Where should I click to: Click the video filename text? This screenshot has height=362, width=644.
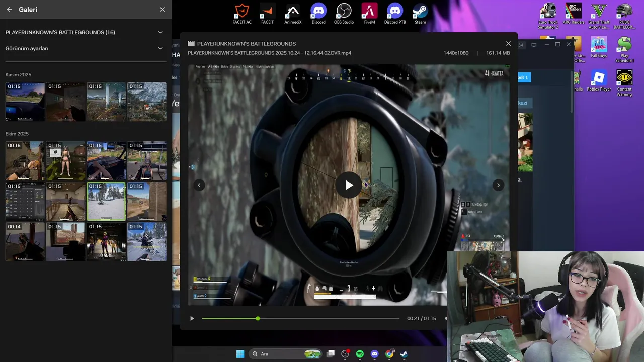point(270,53)
